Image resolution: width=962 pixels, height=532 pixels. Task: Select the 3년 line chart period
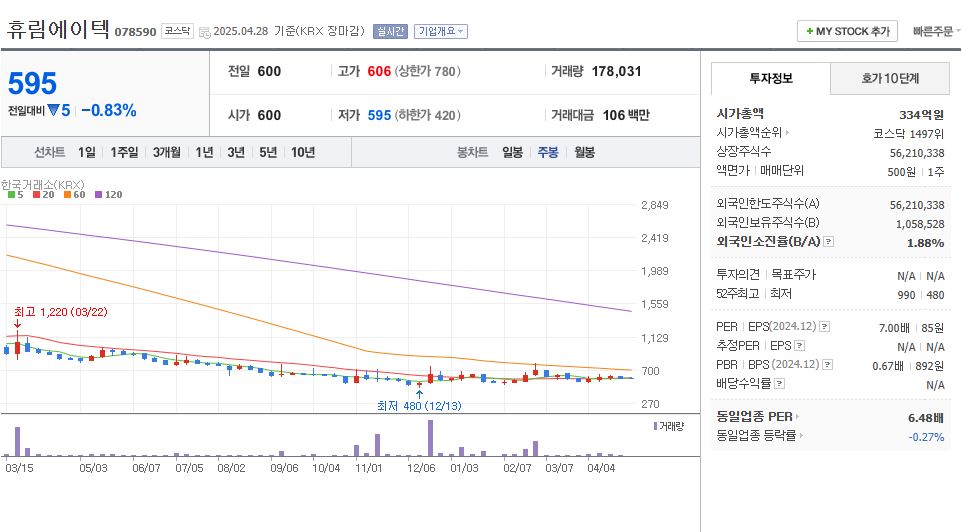pos(236,152)
